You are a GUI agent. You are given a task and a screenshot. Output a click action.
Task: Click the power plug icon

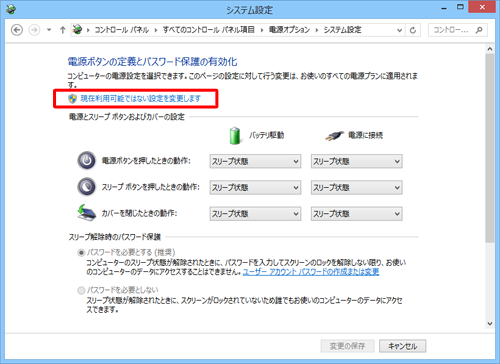(334, 136)
